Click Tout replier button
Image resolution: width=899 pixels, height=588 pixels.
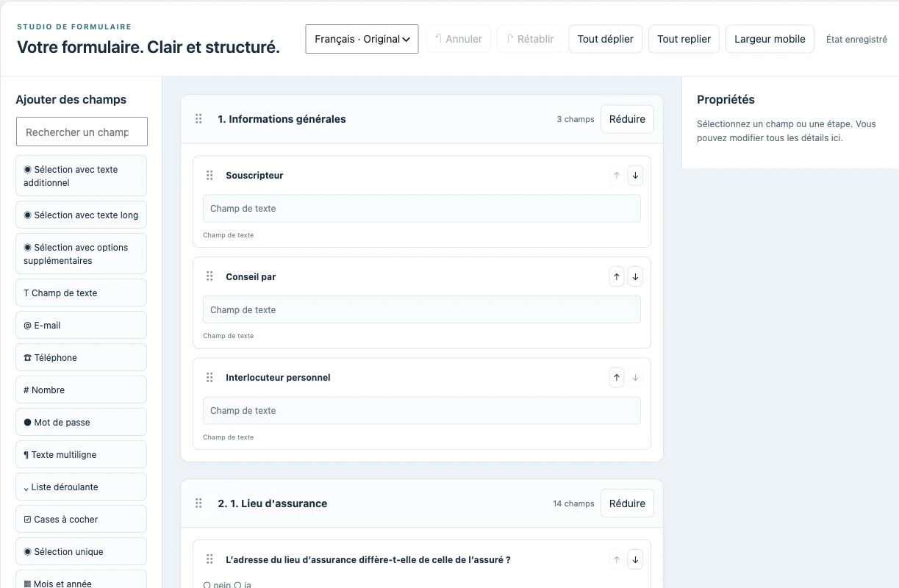(684, 39)
